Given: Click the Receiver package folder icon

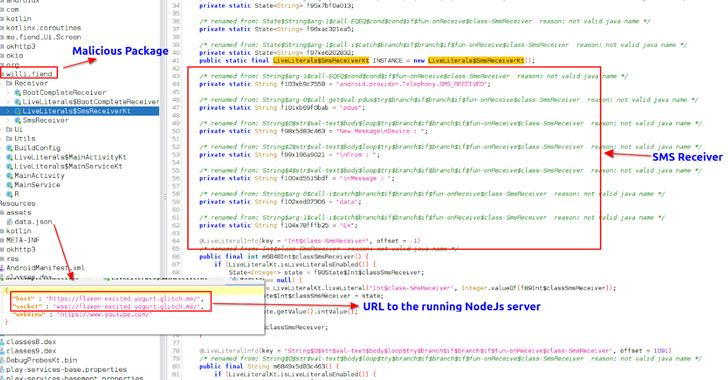Looking at the screenshot, I should (9, 83).
